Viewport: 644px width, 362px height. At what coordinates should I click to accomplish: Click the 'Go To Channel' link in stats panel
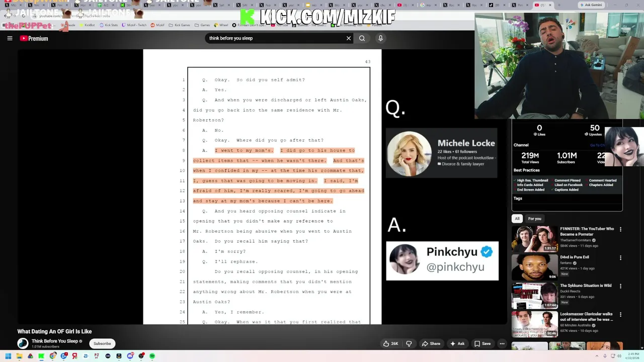click(597, 145)
